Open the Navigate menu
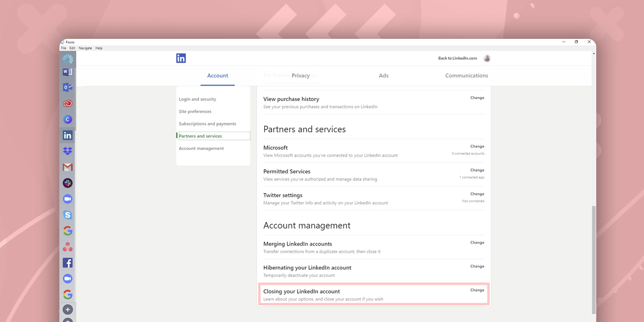This screenshot has width=644, height=322. click(x=85, y=48)
